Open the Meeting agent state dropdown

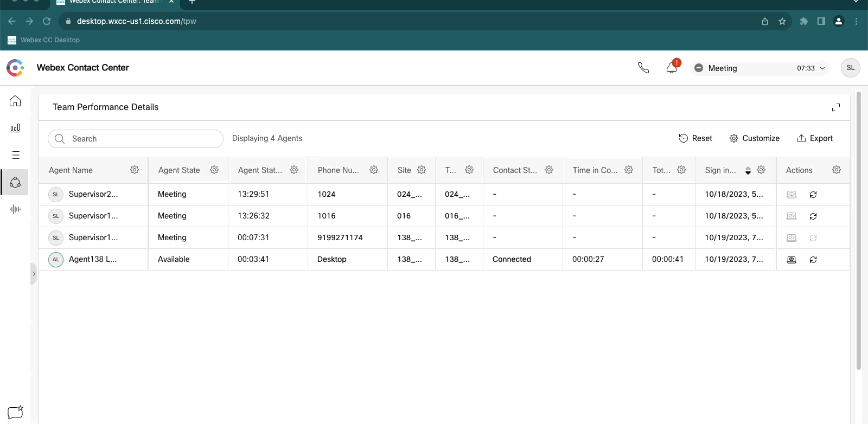pyautogui.click(x=759, y=68)
